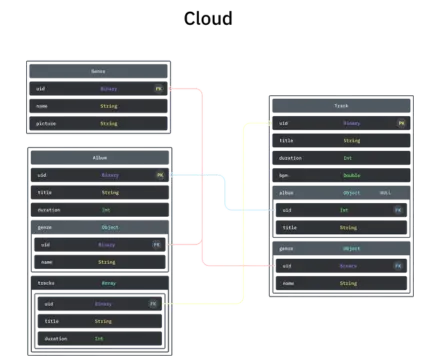Select the album Object row in Track table
440x360 pixels.
341,193
